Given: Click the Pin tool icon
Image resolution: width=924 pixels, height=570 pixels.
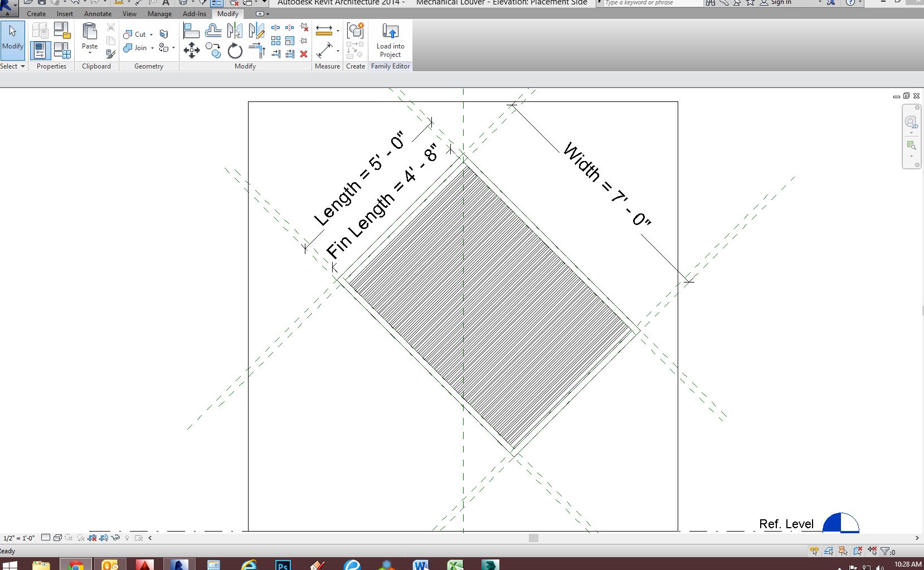Looking at the screenshot, I should (x=304, y=41).
